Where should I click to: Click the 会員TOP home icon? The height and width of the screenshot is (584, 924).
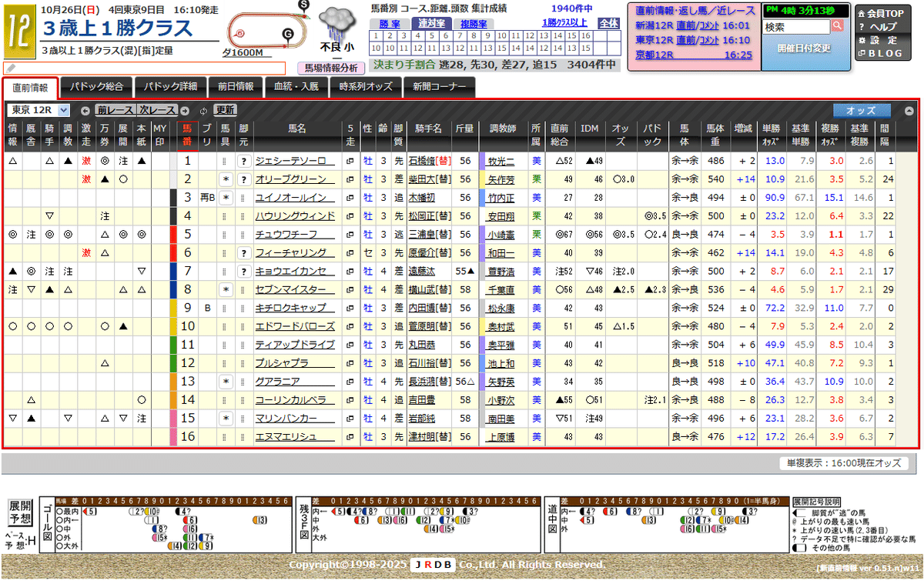[x=861, y=13]
